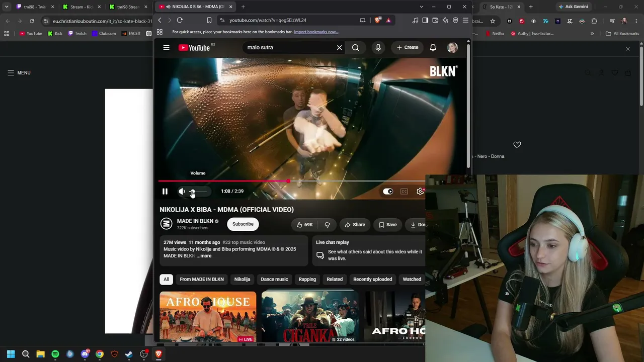The image size is (644, 362).
Task: Open Brave VPN shield icon
Action: (455, 20)
